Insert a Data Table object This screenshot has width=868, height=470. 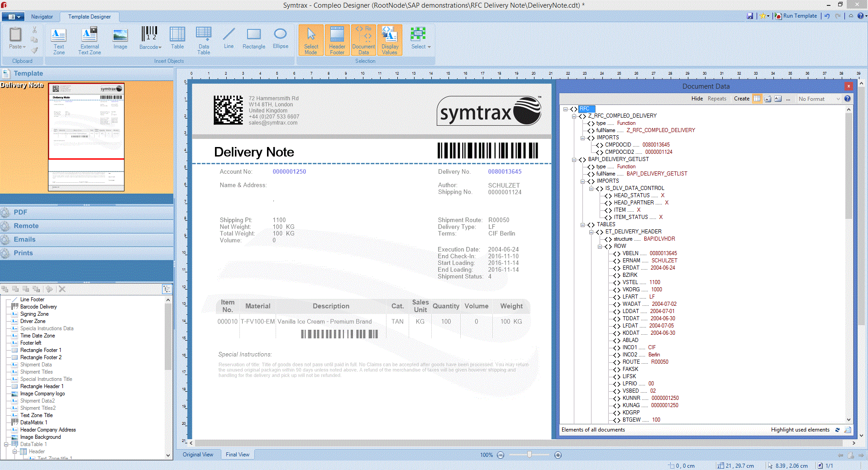(204, 40)
